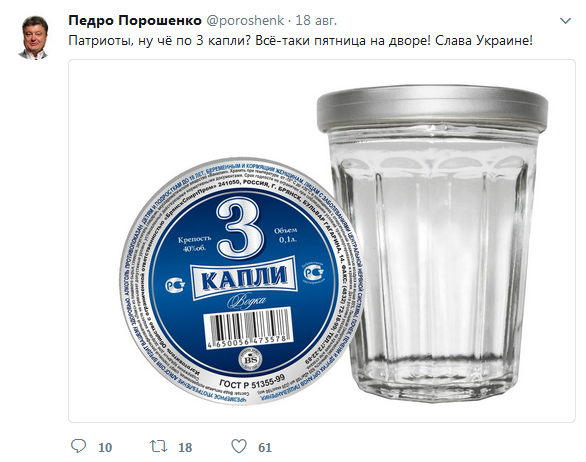
Task: Click the left РСТ certification mark
Action: [x=175, y=286]
